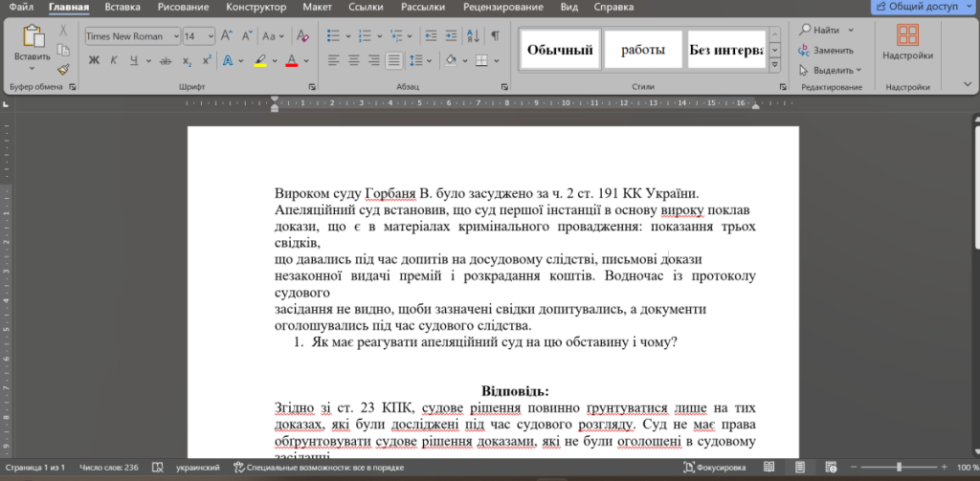Toggle paragraph marks ¶ display

click(495, 35)
